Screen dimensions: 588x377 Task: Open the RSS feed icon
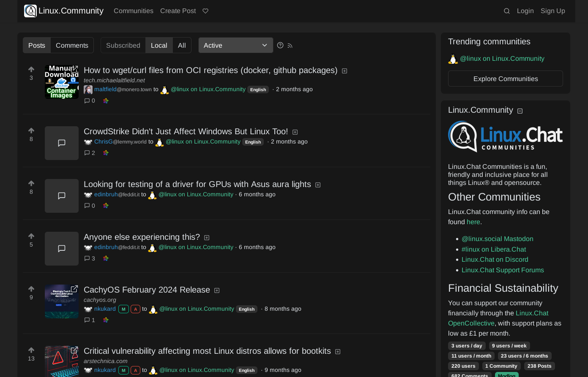pos(290,46)
